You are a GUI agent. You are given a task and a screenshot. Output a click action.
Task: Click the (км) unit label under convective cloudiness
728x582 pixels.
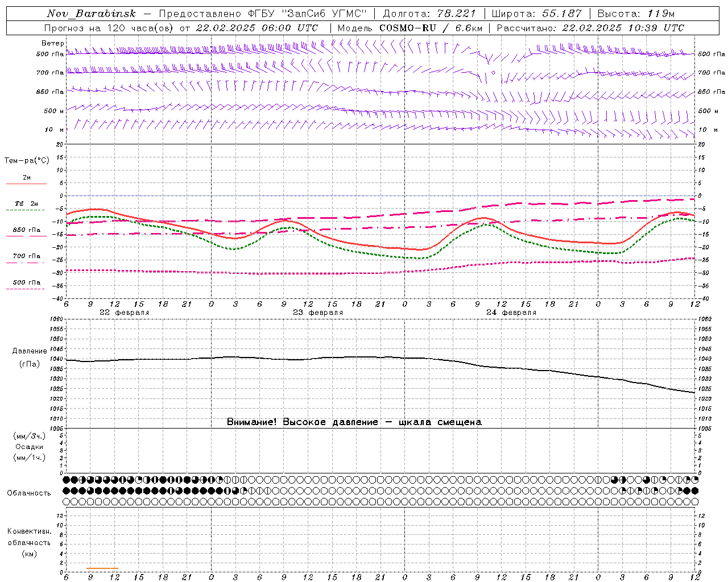click(29, 554)
